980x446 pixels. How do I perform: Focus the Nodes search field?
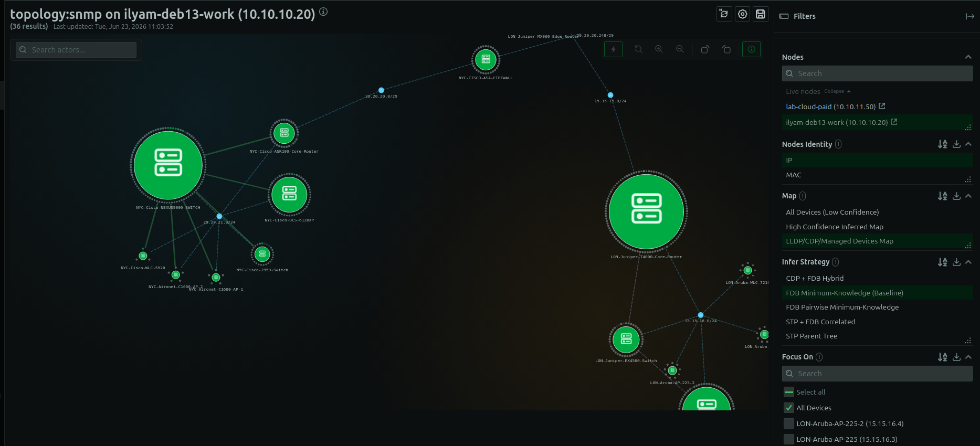877,73
